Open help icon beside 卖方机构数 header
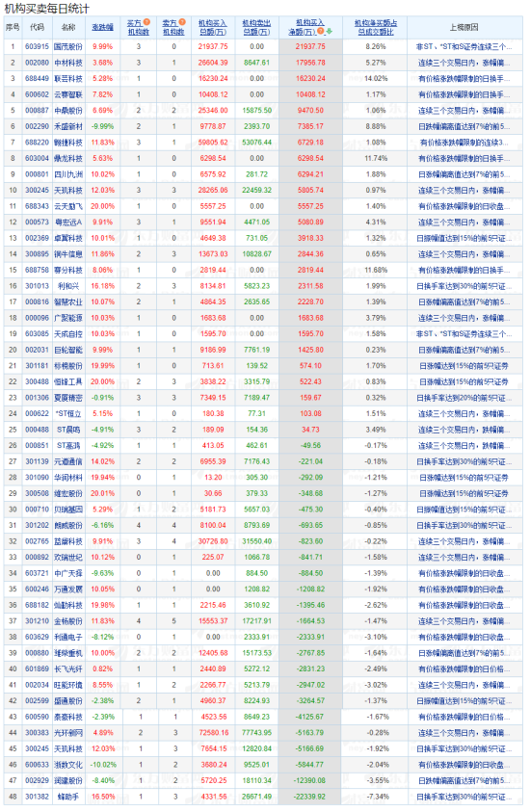The height and width of the screenshot is (812, 530). point(182,22)
